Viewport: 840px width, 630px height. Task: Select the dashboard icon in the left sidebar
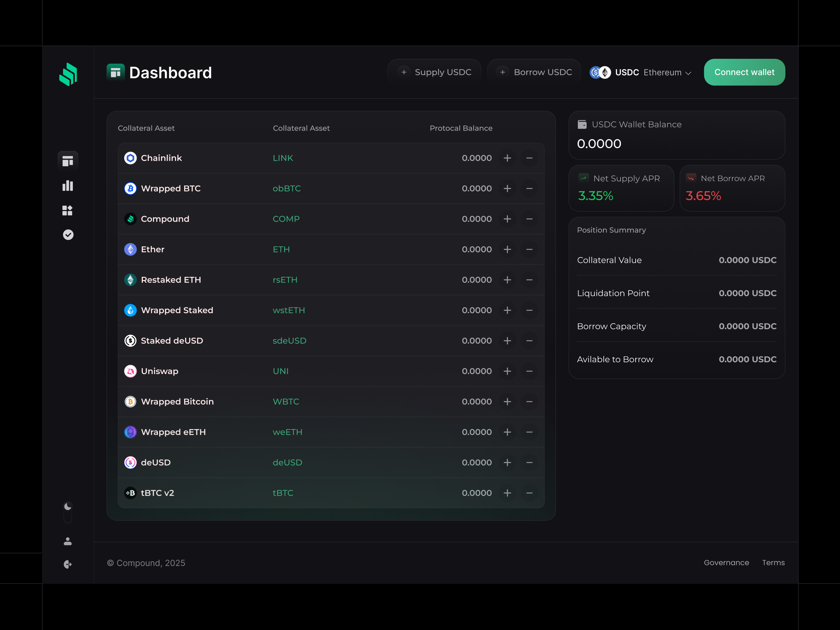[68, 160]
